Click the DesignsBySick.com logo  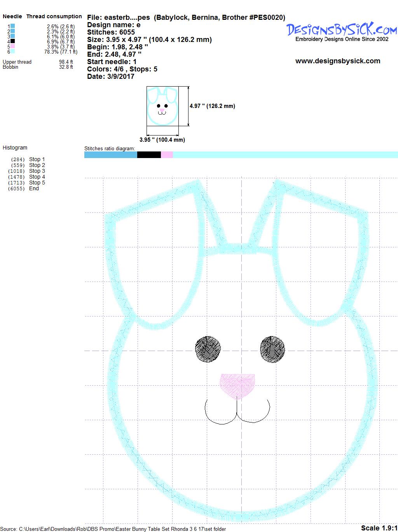(341, 30)
